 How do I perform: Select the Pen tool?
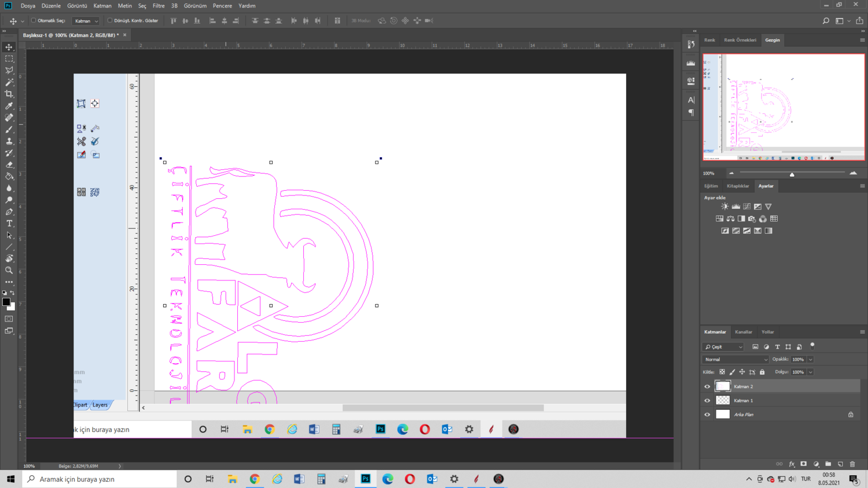point(9,212)
